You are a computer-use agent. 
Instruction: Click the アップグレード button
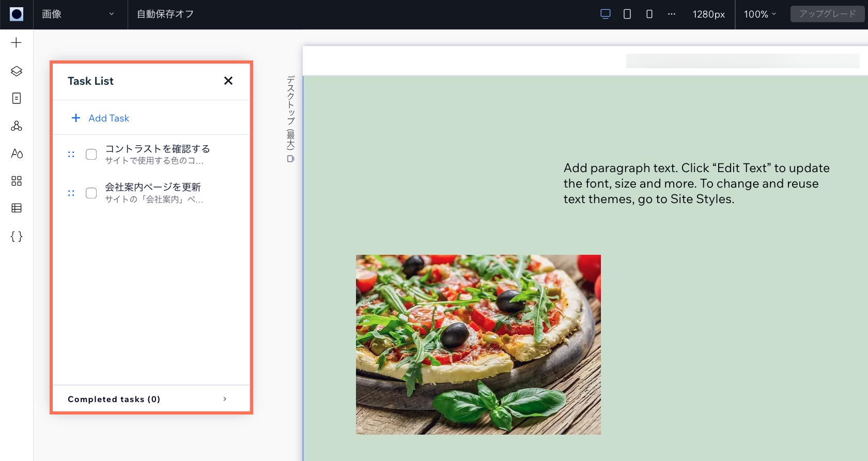(827, 14)
